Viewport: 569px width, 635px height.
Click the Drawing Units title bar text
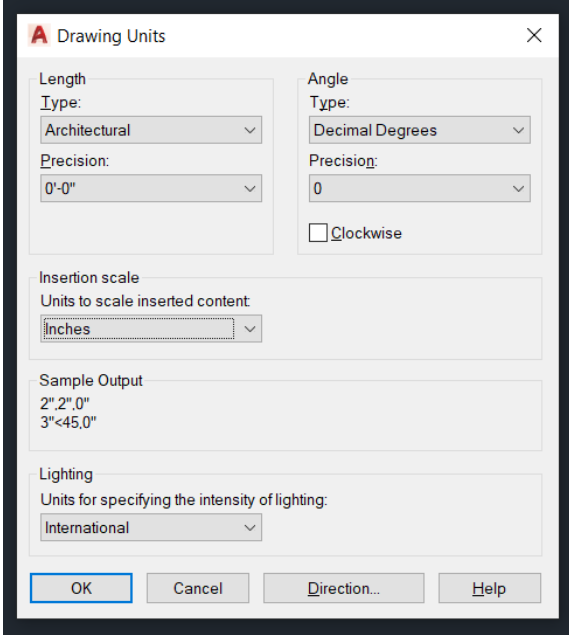[x=111, y=36]
